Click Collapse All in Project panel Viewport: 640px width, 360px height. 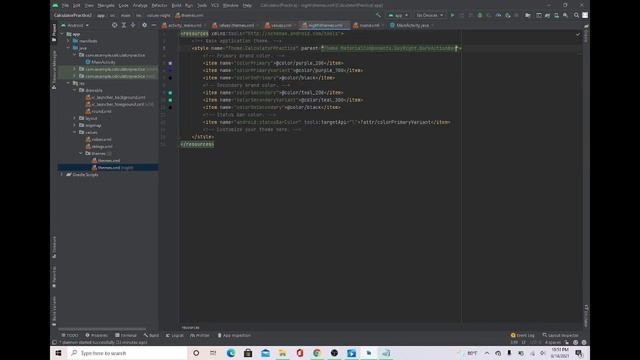click(133, 25)
